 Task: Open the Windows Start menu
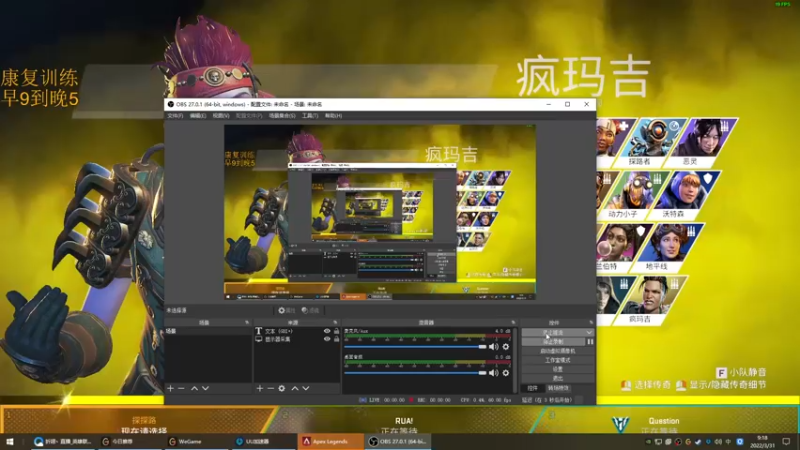[10, 441]
